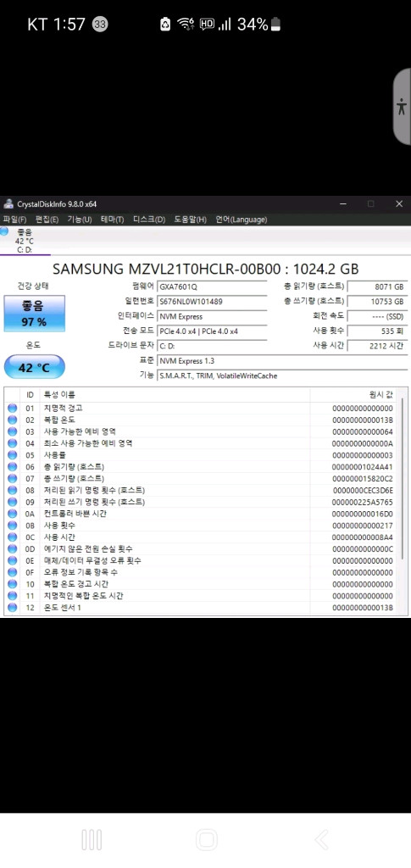Image resolution: width=411 pixels, height=868 pixels.
Task: Click the status circle for ID 04
Action: coord(12,443)
